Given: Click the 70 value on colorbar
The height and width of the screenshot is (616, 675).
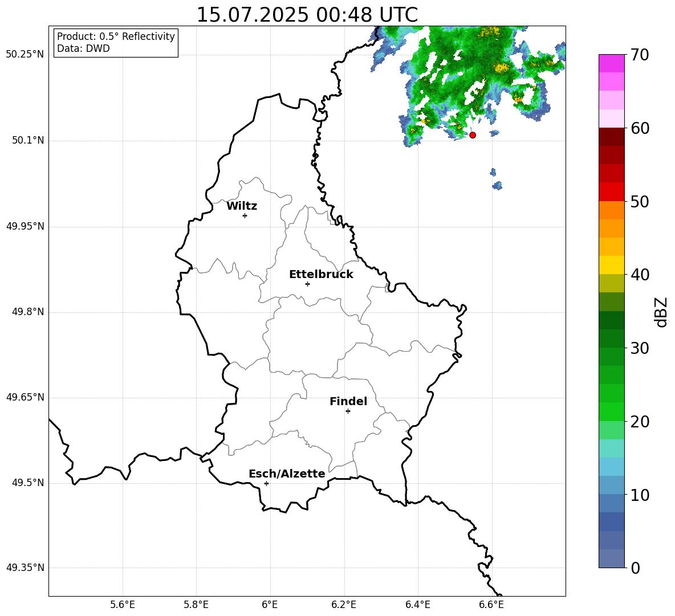Looking at the screenshot, I should pyautogui.click(x=640, y=55).
